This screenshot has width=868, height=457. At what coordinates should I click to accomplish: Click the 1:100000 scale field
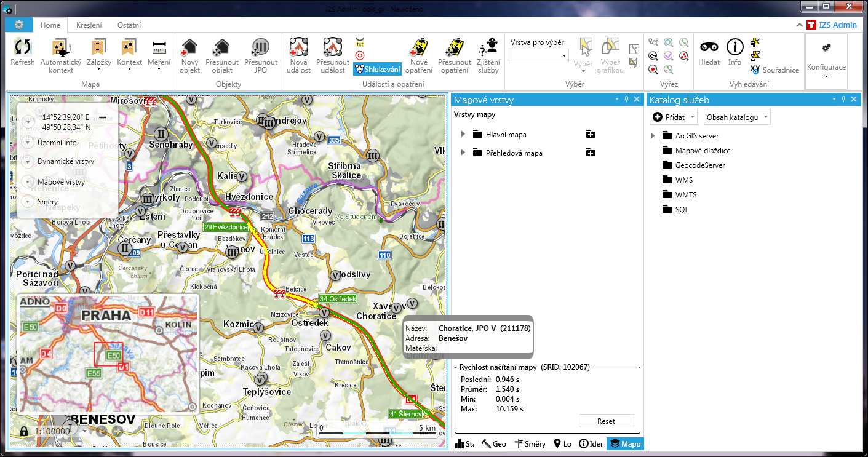point(53,431)
